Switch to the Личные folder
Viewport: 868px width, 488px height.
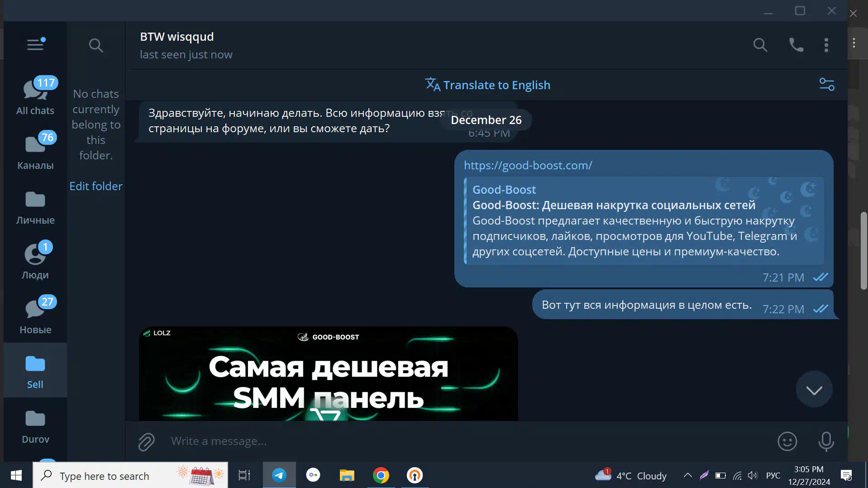35,206
